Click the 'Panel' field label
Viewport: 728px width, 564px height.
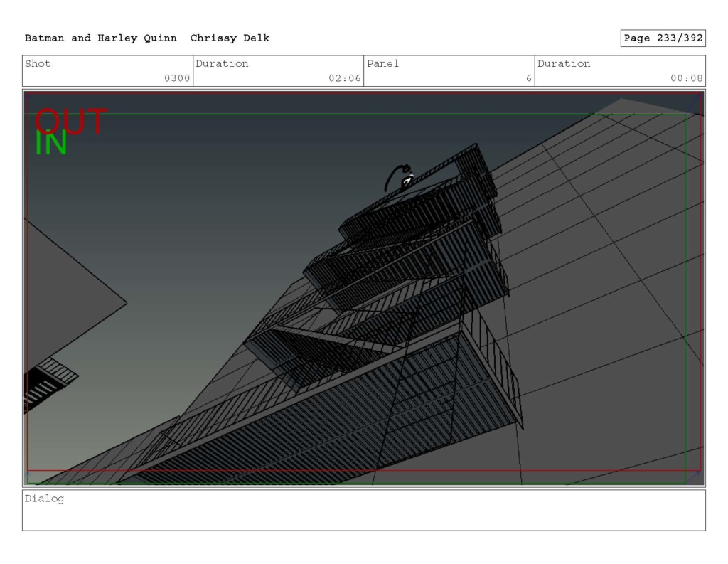click(382, 63)
